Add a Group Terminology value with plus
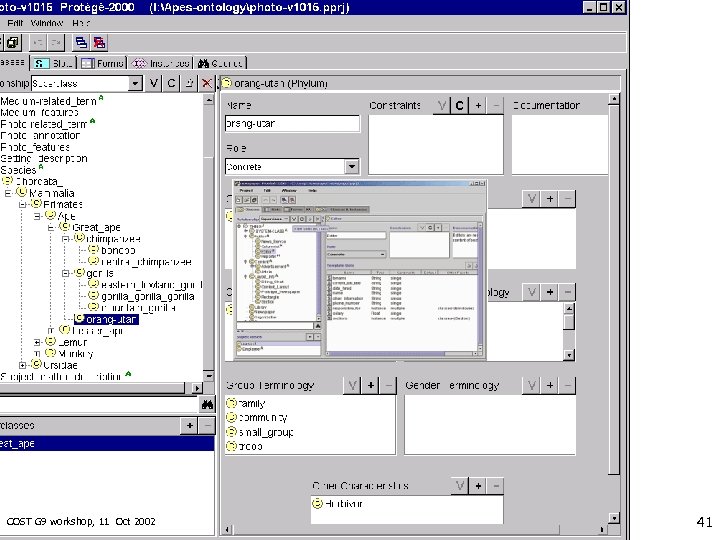This screenshot has height=540, width=720. point(371,385)
